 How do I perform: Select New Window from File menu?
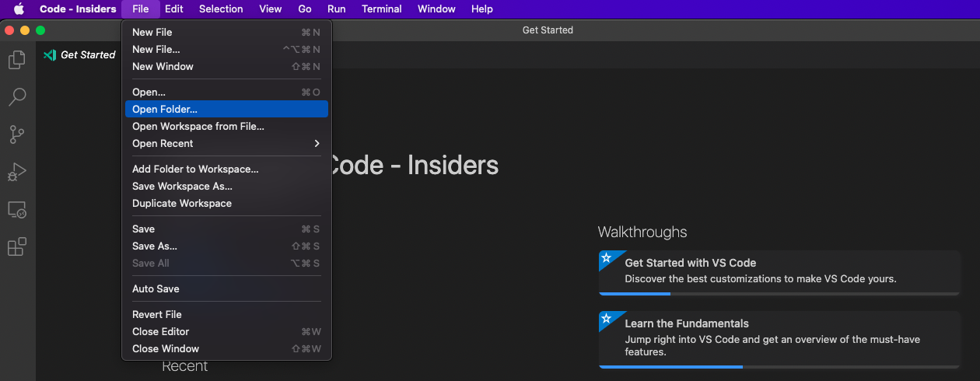[226, 66]
